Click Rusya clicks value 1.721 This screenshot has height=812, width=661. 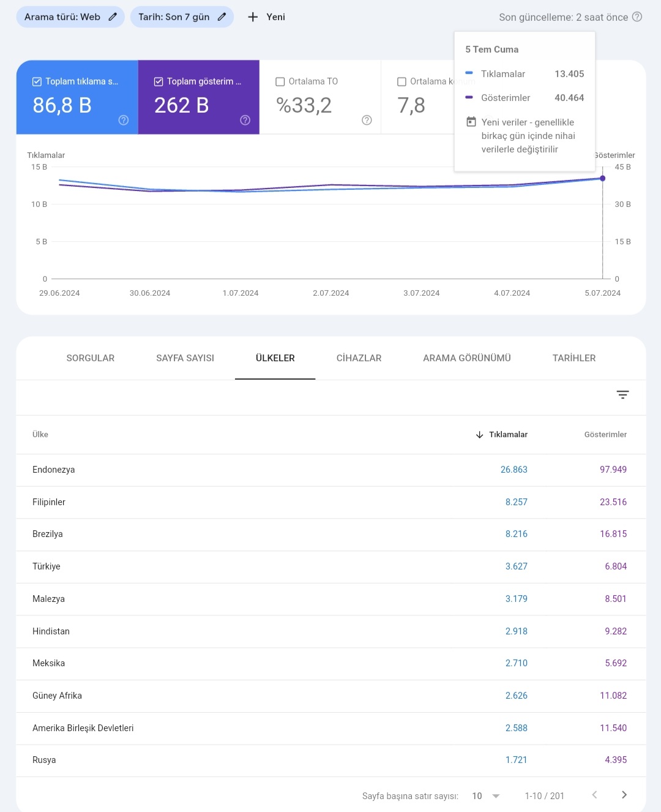(x=516, y=760)
